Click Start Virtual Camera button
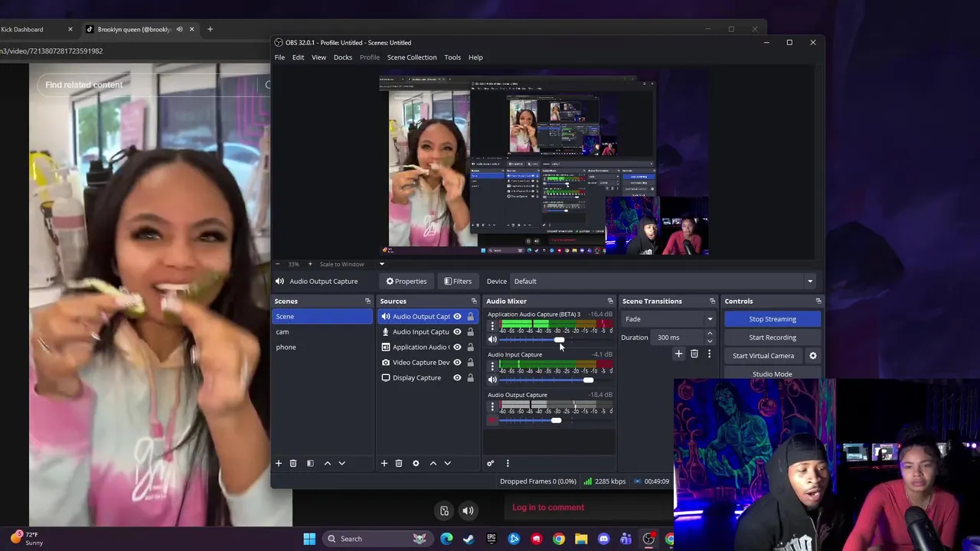This screenshot has height=551, width=980. click(763, 356)
